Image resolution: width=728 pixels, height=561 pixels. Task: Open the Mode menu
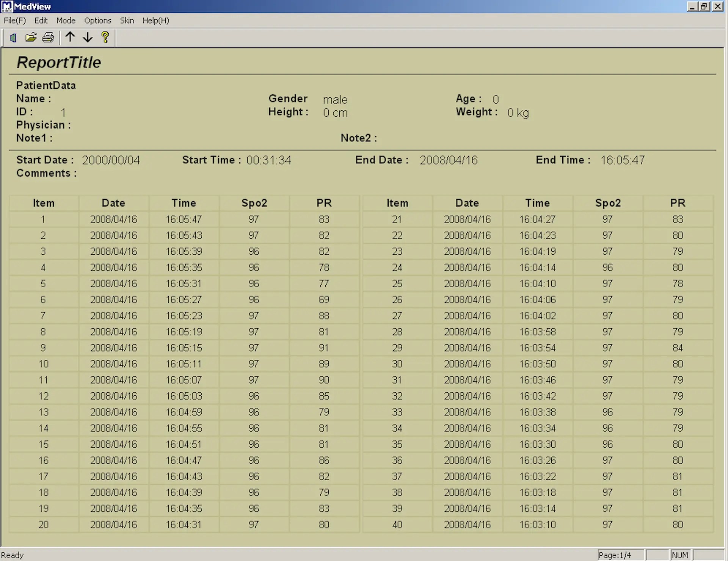click(x=66, y=20)
